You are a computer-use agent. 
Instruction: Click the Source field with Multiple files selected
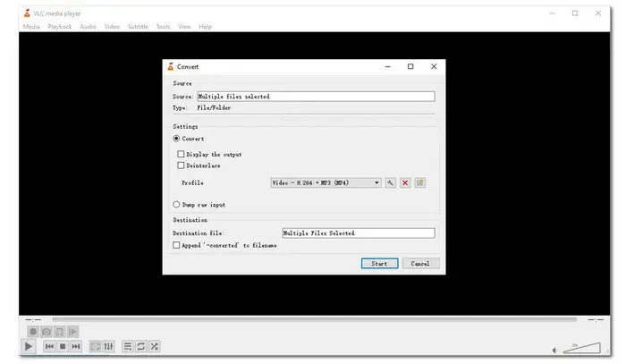(x=316, y=97)
